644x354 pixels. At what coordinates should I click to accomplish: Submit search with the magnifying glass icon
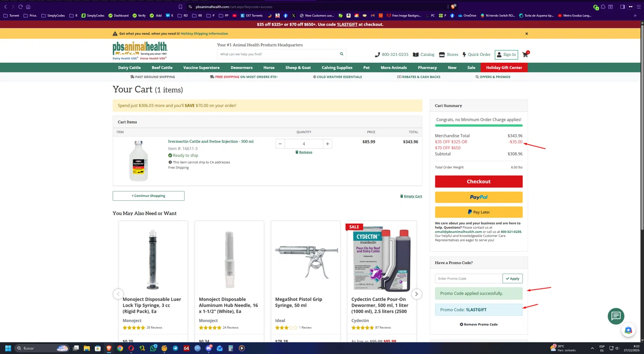point(342,54)
